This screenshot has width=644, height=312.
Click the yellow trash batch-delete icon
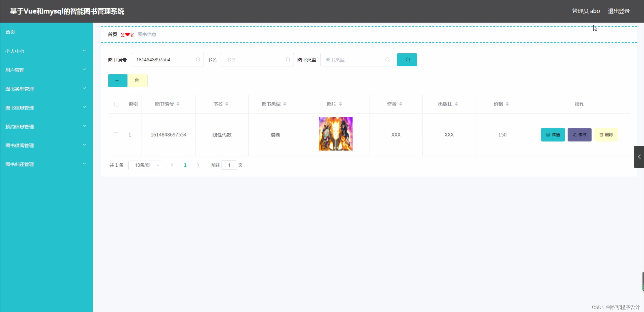click(137, 81)
